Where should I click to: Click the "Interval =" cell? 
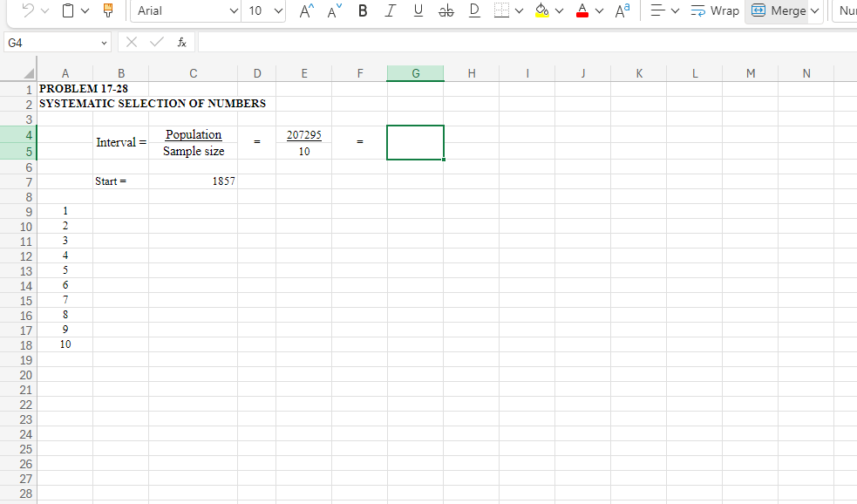click(x=121, y=142)
